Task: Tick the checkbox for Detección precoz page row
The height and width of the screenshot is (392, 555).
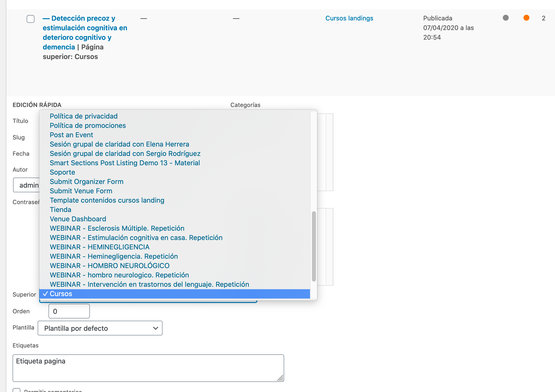Action: (x=31, y=19)
